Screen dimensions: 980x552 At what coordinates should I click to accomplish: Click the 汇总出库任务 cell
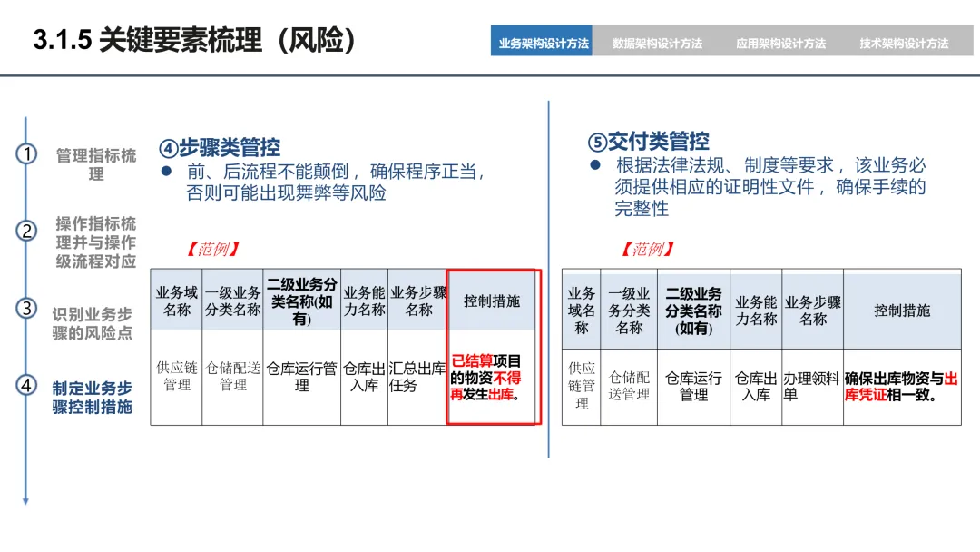coord(417,378)
